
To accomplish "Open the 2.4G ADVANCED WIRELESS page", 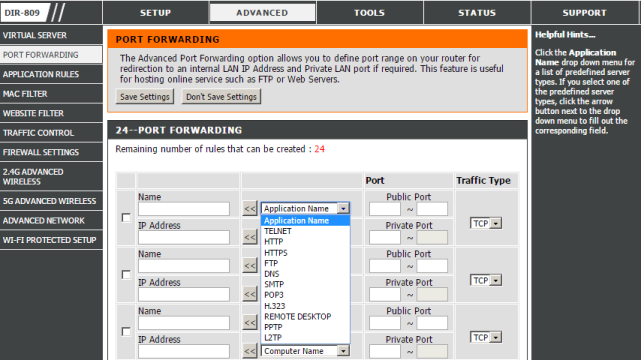I will coord(51,177).
